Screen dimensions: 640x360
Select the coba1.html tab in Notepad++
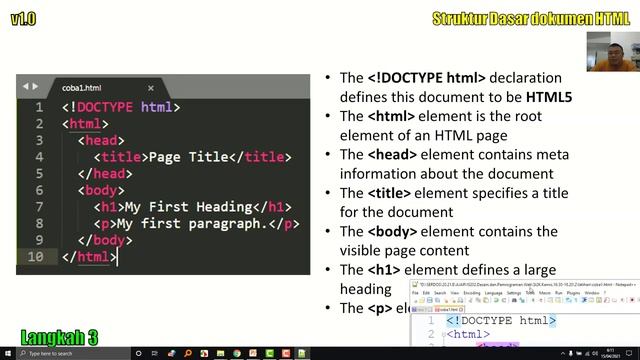(449, 310)
